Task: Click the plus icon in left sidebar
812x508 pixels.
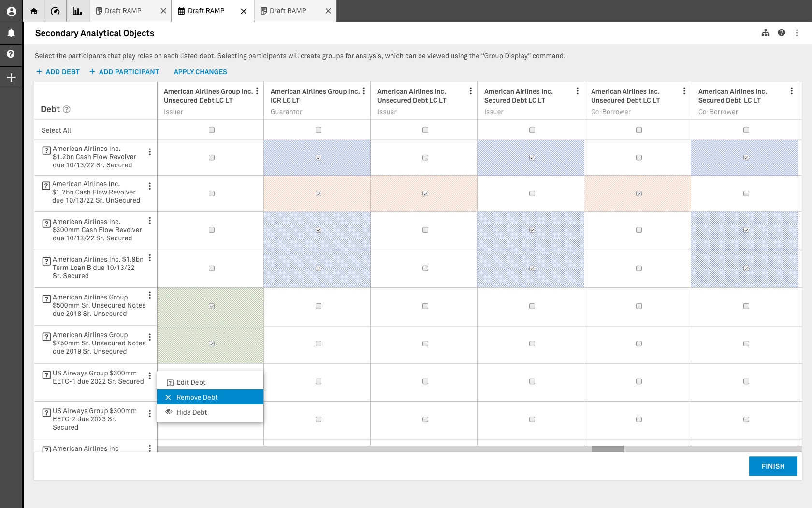Action: tap(11, 77)
